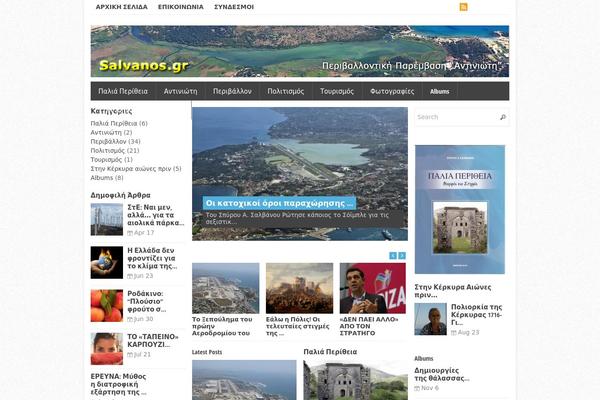Screen dimensions: 600x400
Task: Open category Albums (8)
Action: tap(107, 178)
